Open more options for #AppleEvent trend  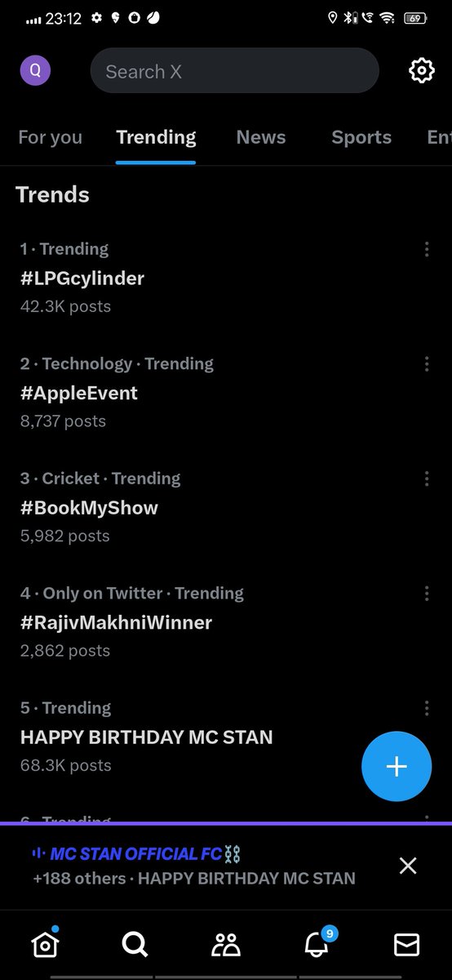coord(427,364)
